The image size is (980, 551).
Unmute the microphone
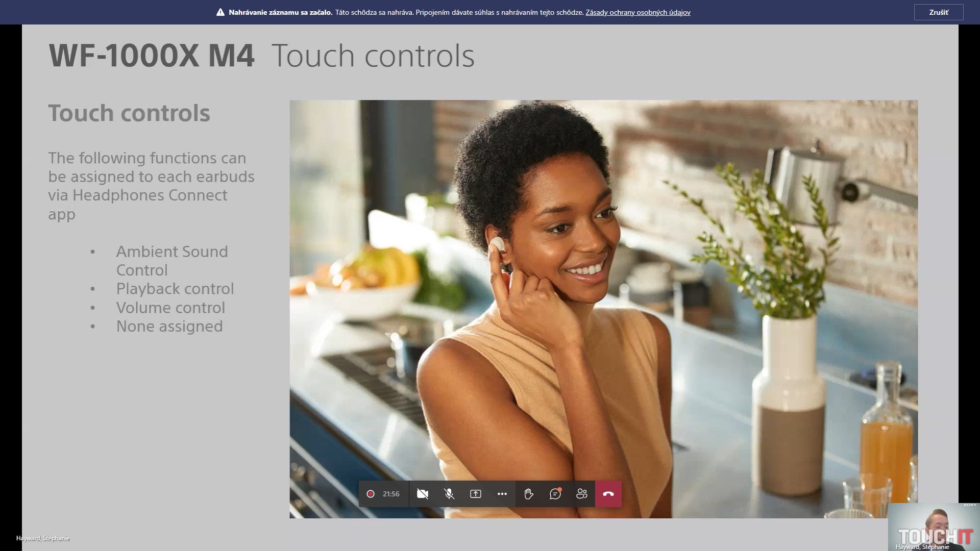449,494
